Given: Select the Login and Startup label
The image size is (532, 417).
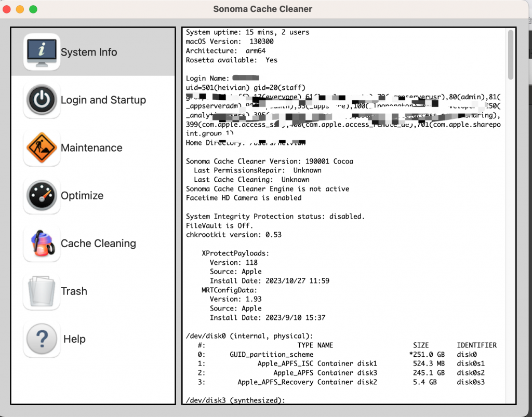Looking at the screenshot, I should (103, 100).
